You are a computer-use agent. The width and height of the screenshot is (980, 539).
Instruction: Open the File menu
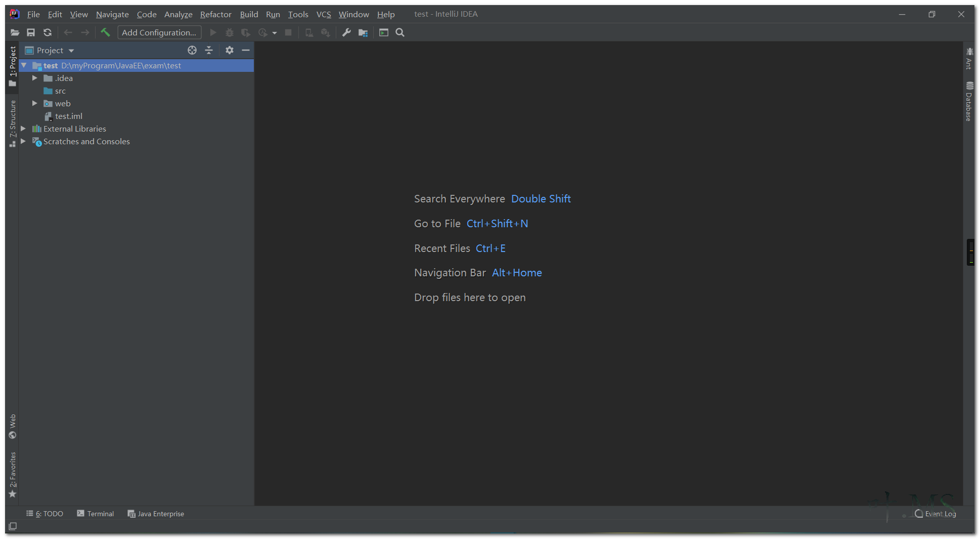[x=33, y=14]
